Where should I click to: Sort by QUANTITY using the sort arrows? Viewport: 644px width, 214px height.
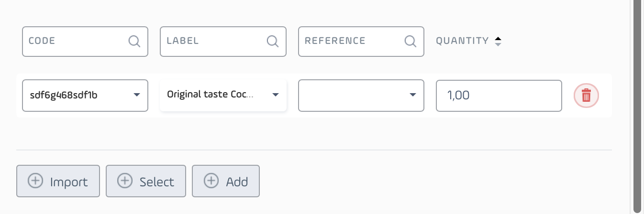point(498,41)
